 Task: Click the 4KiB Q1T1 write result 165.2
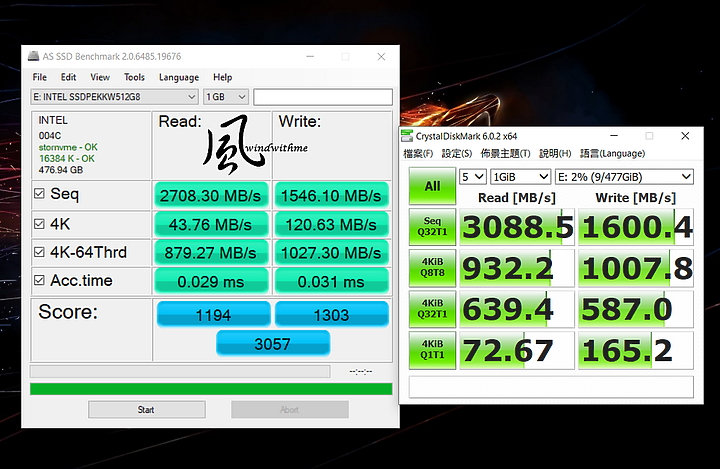(x=636, y=350)
